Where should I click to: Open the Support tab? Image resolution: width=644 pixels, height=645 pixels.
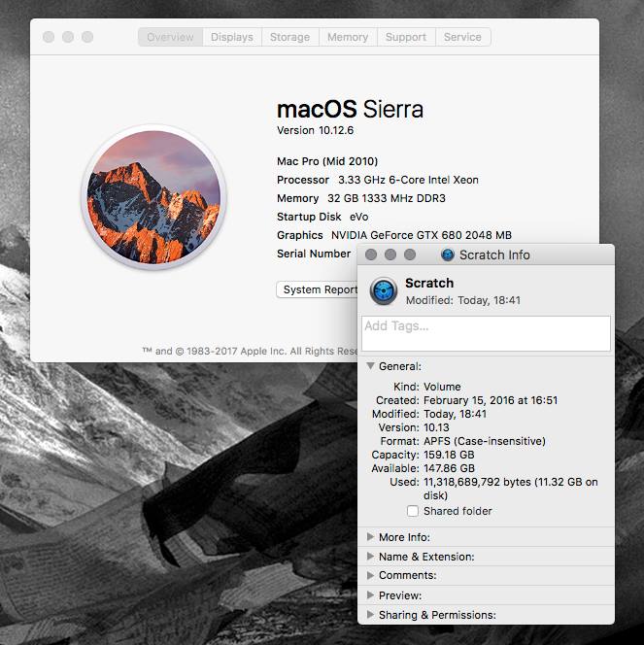point(406,37)
